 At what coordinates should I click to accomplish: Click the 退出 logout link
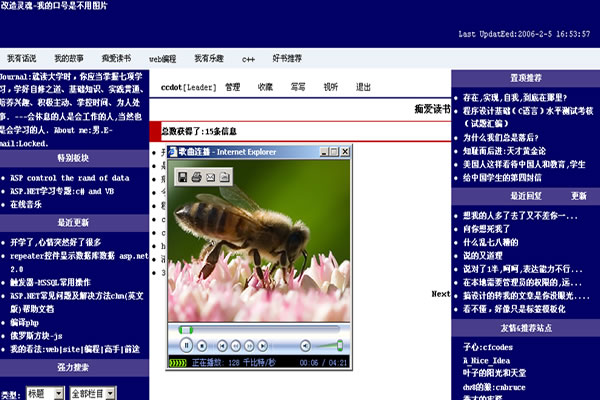[363, 87]
